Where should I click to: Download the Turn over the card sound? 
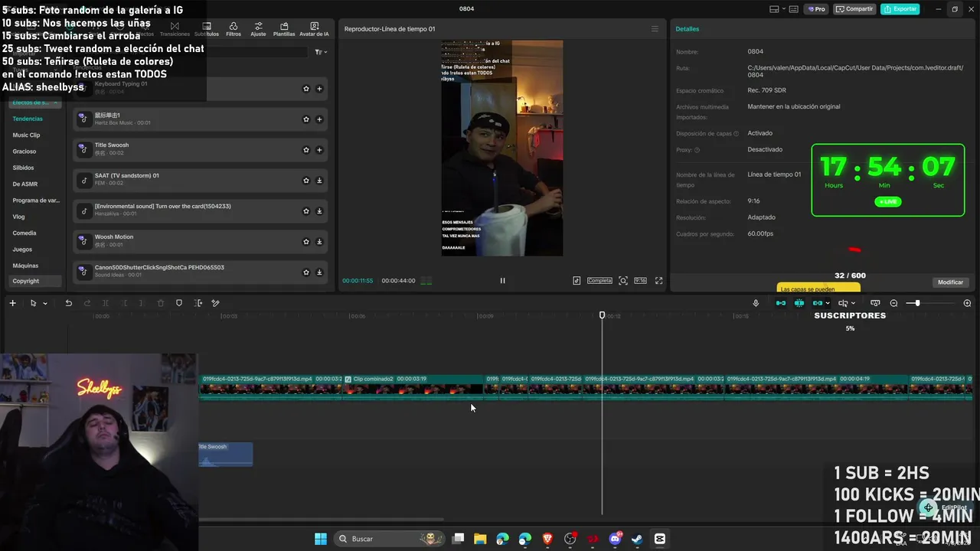click(319, 211)
